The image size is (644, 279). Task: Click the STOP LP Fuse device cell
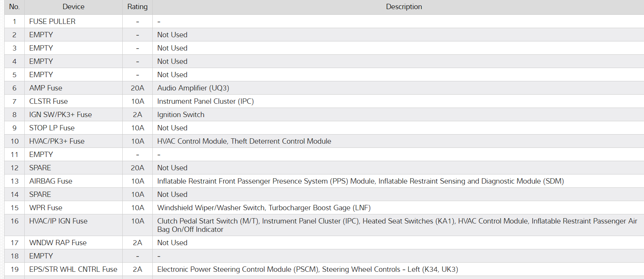tap(52, 128)
